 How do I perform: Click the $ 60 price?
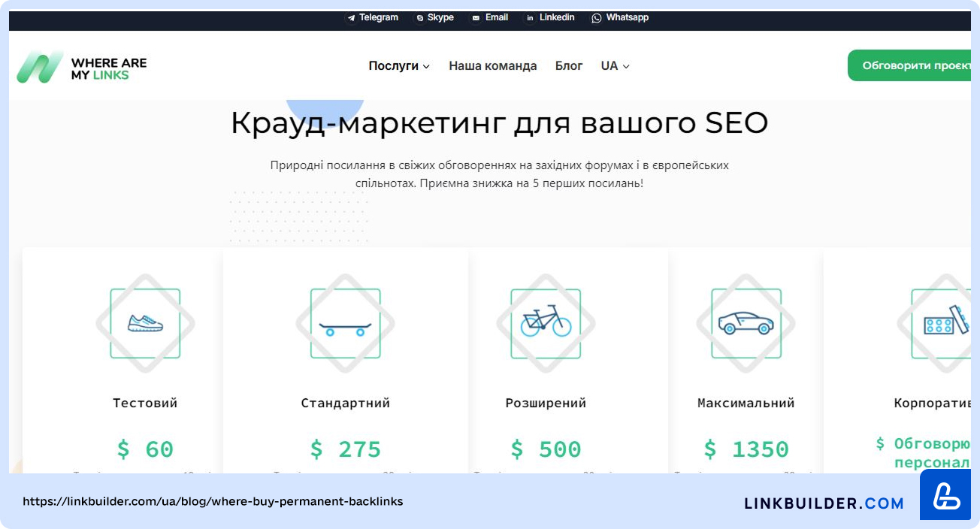tap(145, 449)
